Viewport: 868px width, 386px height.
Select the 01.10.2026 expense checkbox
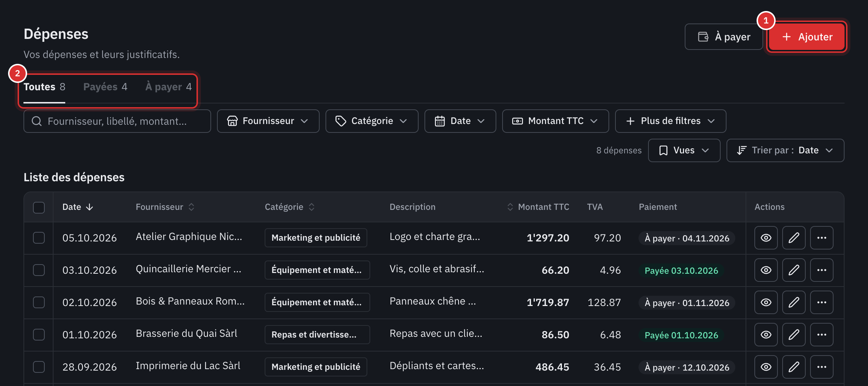coord(39,335)
